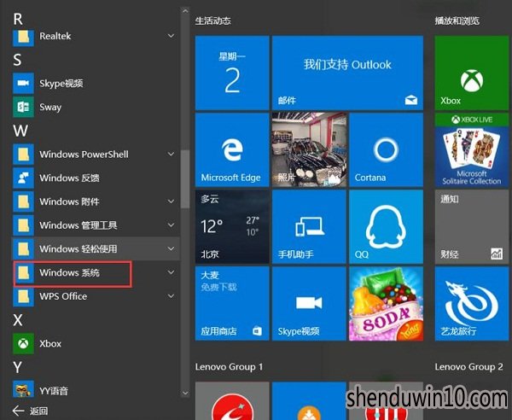Open the Cortana tile
512x420 pixels.
386,150
